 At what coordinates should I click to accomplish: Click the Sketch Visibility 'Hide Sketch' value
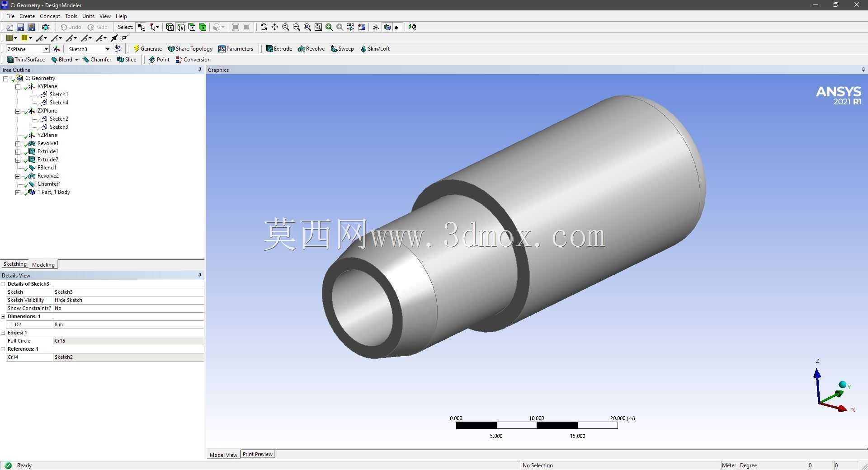click(128, 300)
